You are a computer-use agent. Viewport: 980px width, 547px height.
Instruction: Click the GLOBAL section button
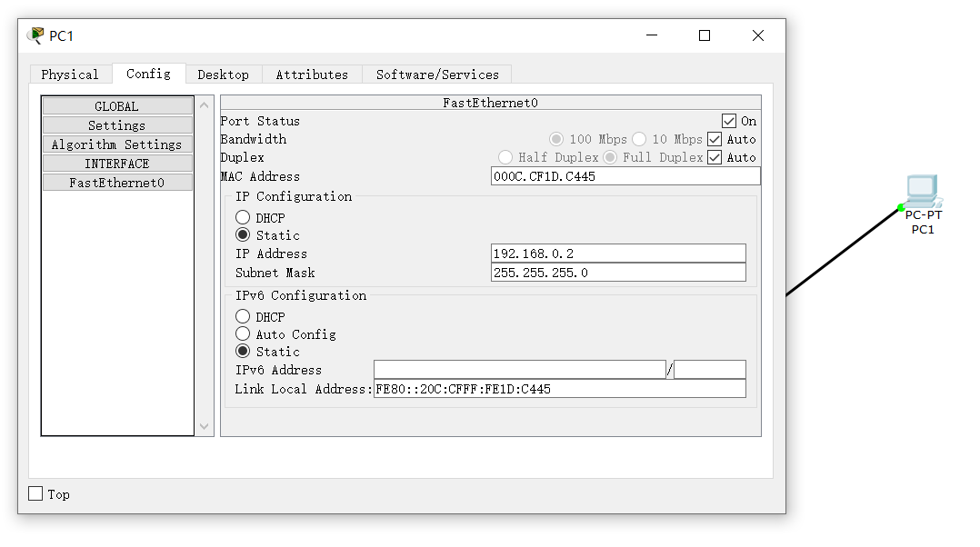(117, 106)
